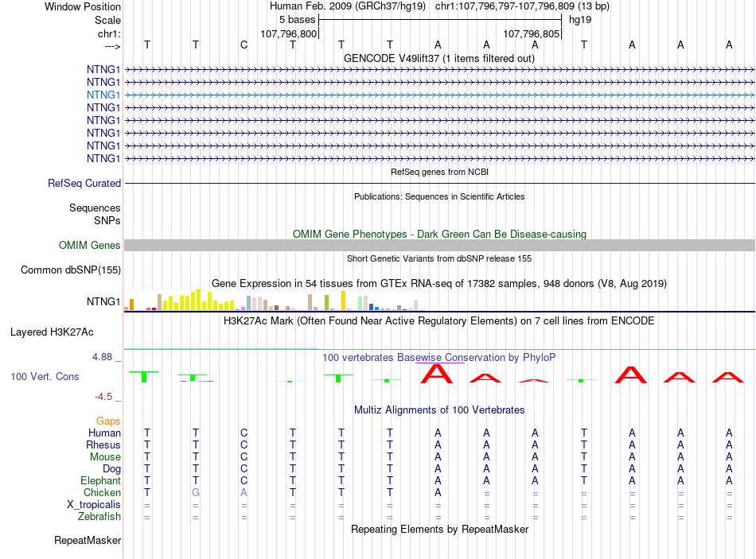Click the 107,796,800 coordinate marker

(288, 33)
